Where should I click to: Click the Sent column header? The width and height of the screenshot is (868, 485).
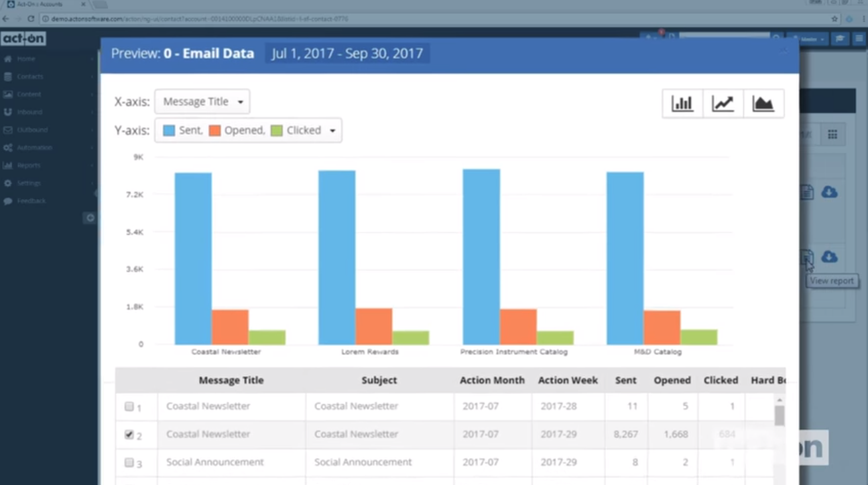point(625,380)
